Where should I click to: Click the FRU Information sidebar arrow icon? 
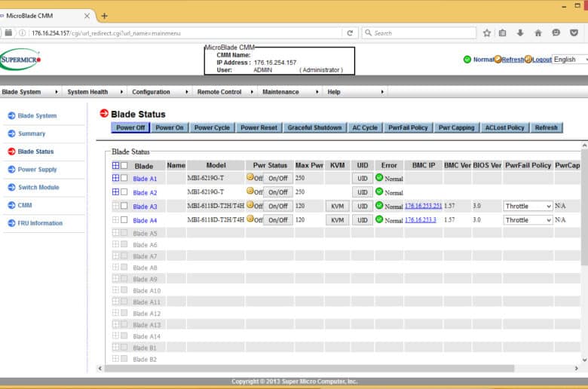click(x=11, y=223)
